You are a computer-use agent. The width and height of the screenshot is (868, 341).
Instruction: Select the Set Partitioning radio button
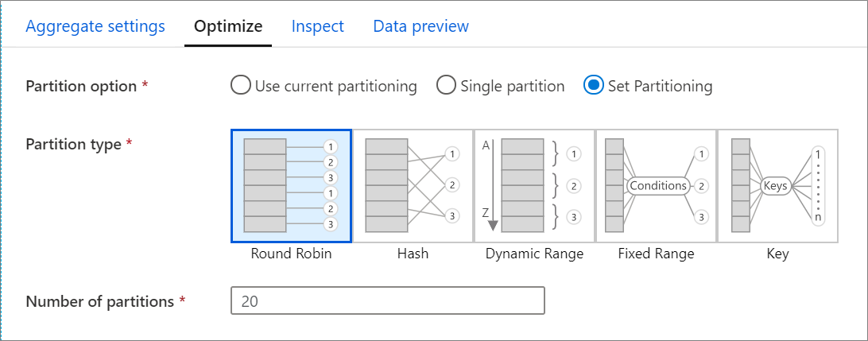pos(594,86)
